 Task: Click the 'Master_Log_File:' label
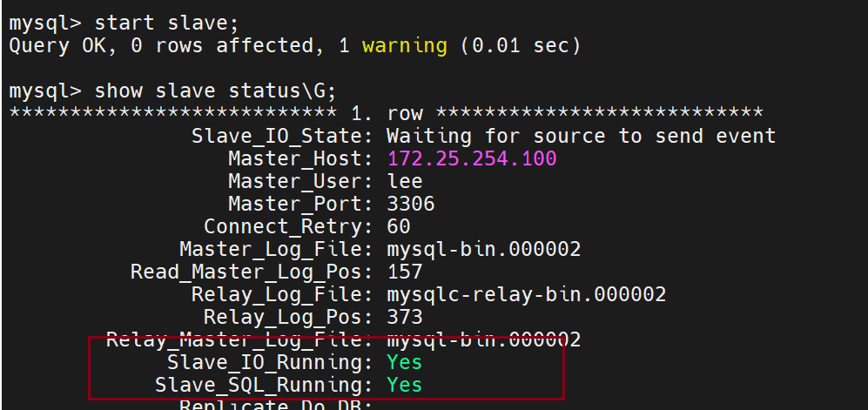coord(277,250)
